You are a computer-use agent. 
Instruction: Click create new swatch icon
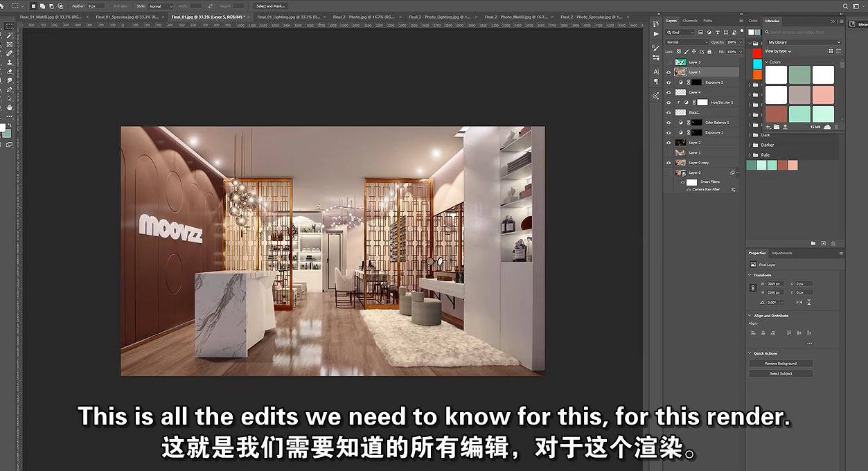(823, 243)
